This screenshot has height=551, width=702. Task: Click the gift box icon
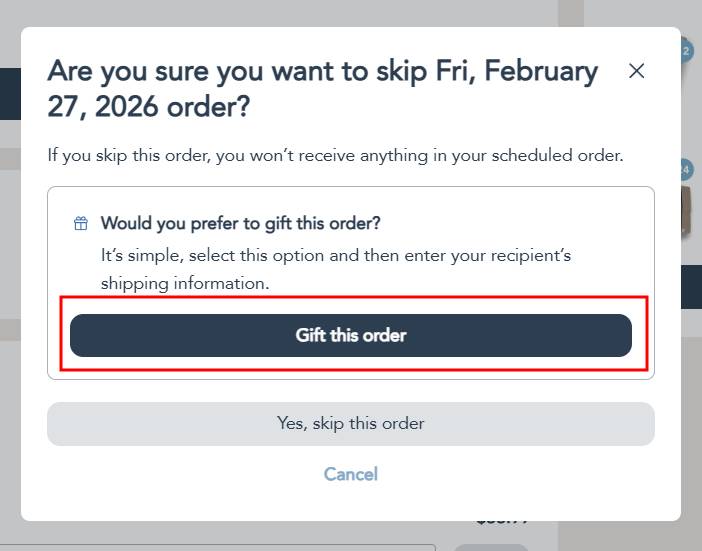81,223
